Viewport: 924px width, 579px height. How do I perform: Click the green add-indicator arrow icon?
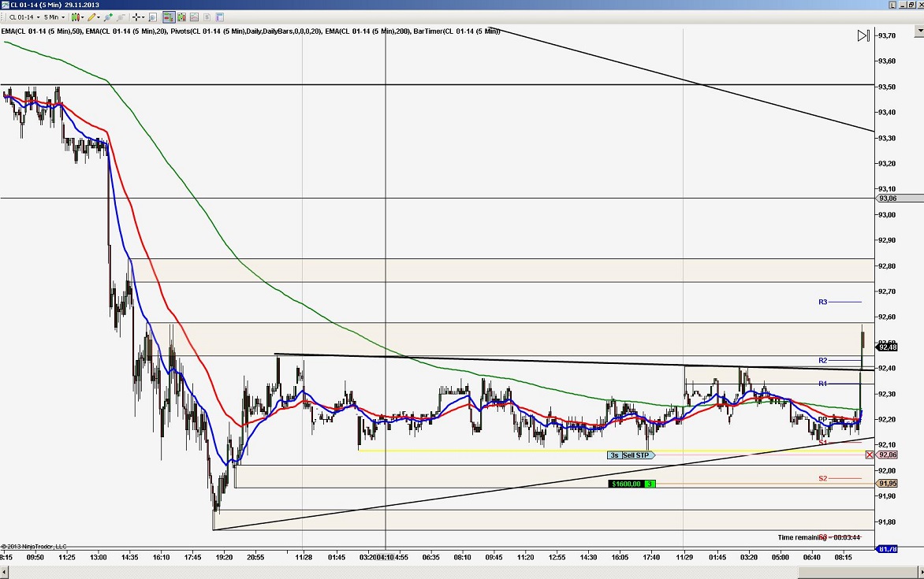pos(107,17)
